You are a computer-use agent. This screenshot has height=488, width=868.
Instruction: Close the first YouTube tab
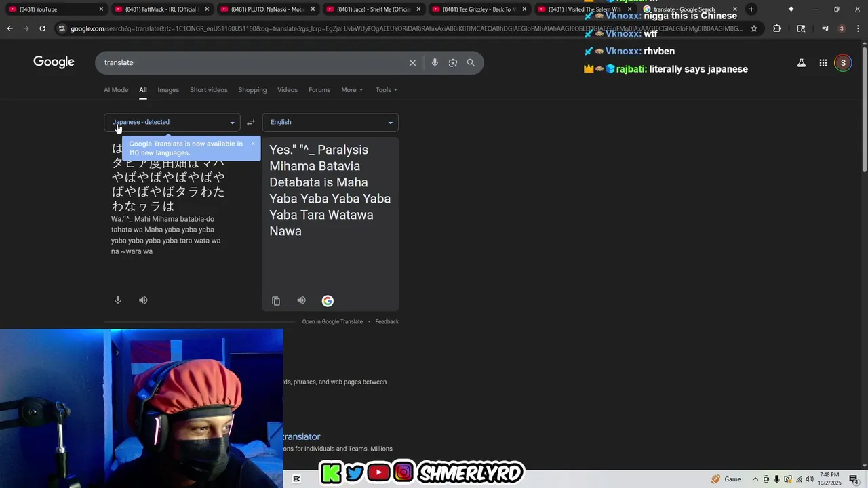point(101,9)
